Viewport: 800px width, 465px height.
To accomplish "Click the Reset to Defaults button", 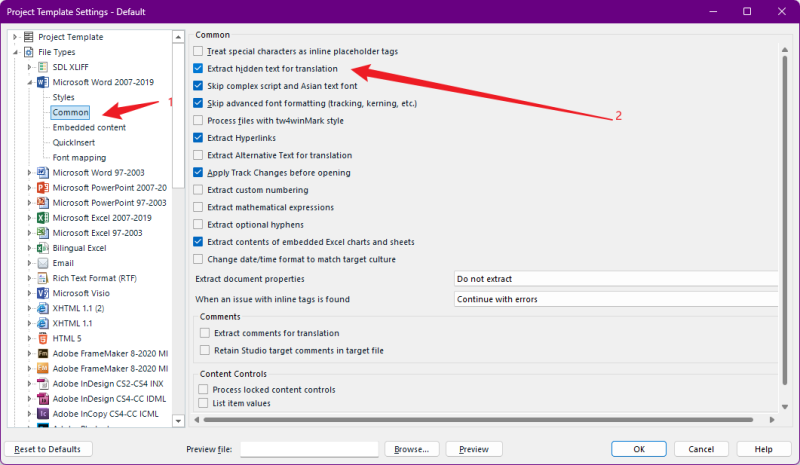I will (x=49, y=449).
